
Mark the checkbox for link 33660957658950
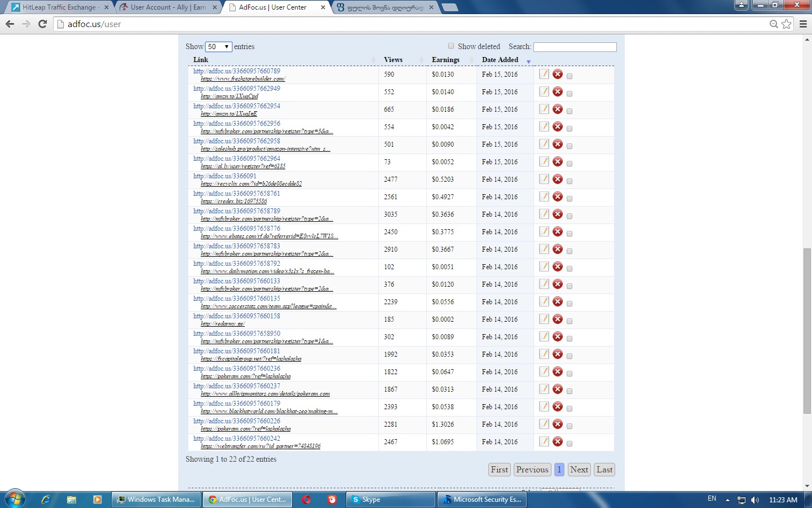pos(570,339)
